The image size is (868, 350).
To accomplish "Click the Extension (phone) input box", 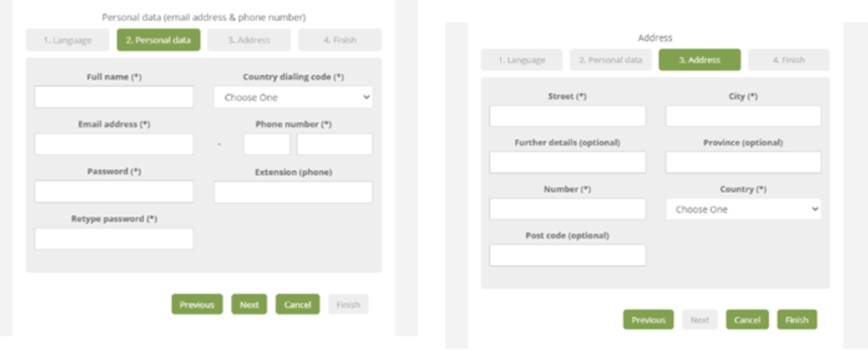I will (x=293, y=192).
